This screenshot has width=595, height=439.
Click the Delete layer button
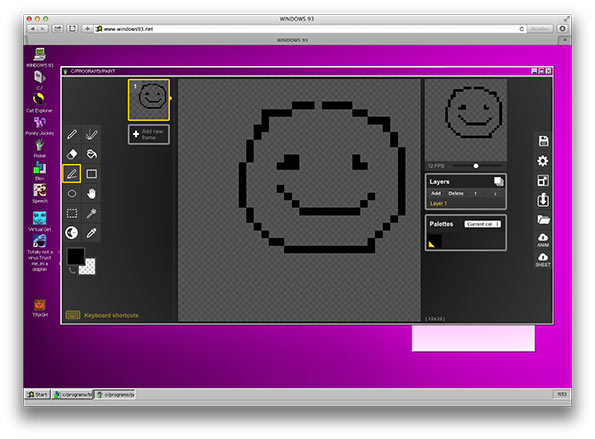click(456, 194)
